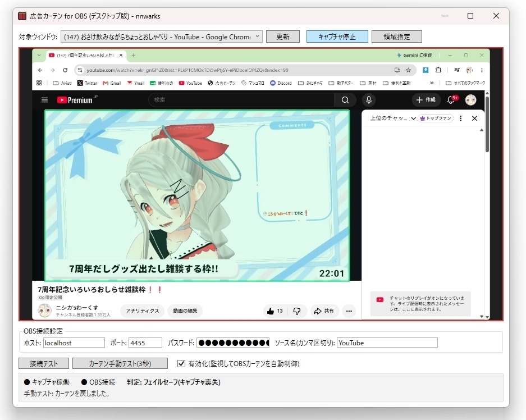
Task: Open the Aviutl bookmark folder
Action: (62, 83)
